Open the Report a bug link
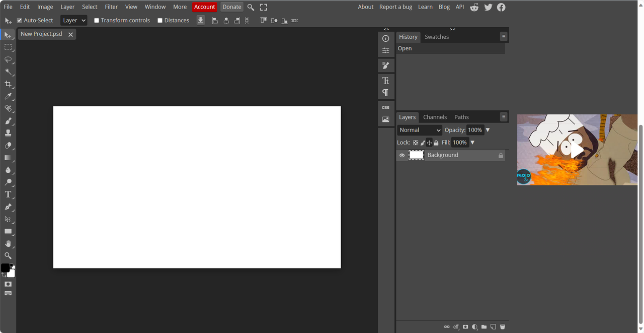This screenshot has height=333, width=644. [395, 7]
